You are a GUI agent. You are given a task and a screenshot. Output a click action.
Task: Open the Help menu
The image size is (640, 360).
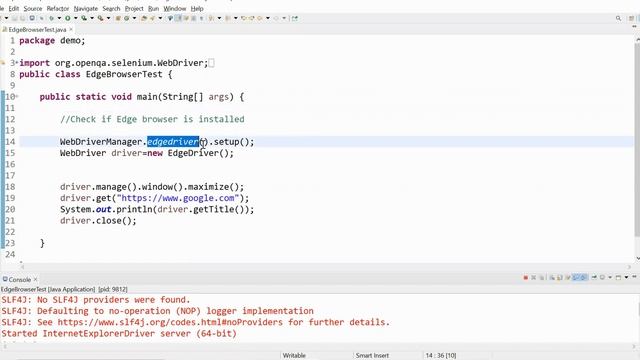tap(197, 8)
